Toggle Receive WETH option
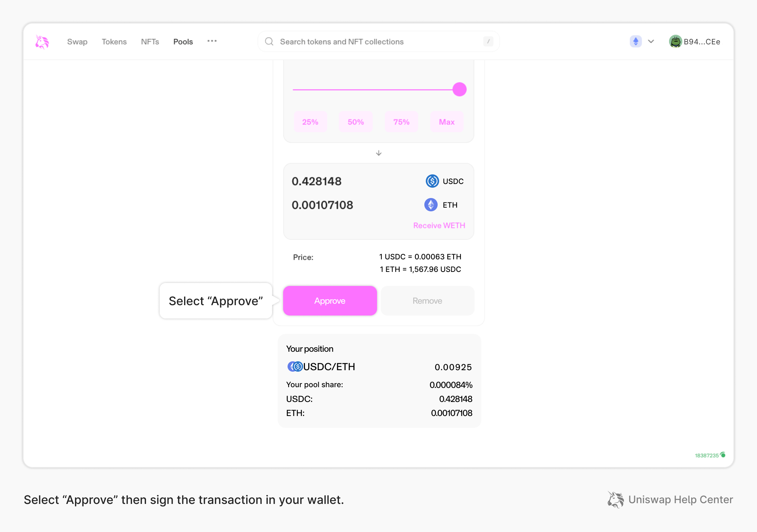This screenshot has width=757, height=532. click(439, 225)
